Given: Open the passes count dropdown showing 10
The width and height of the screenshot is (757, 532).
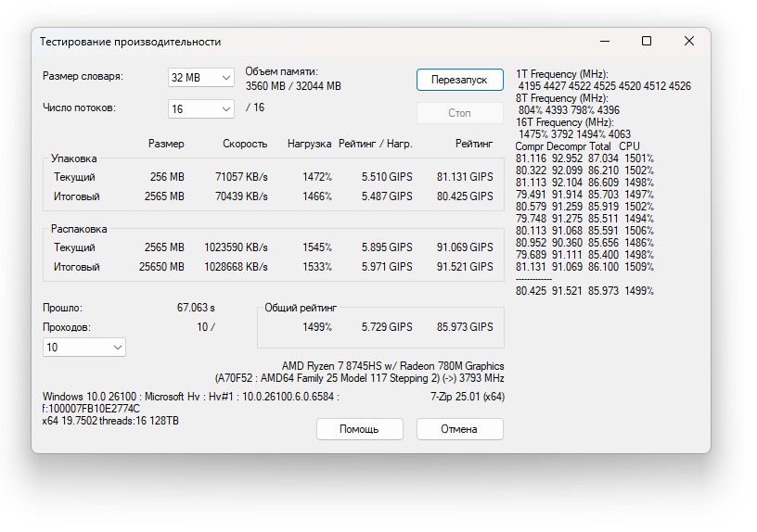Looking at the screenshot, I should 84,347.
